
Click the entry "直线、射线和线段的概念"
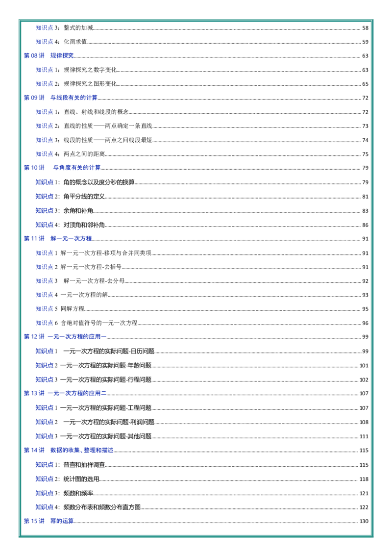coord(202,112)
